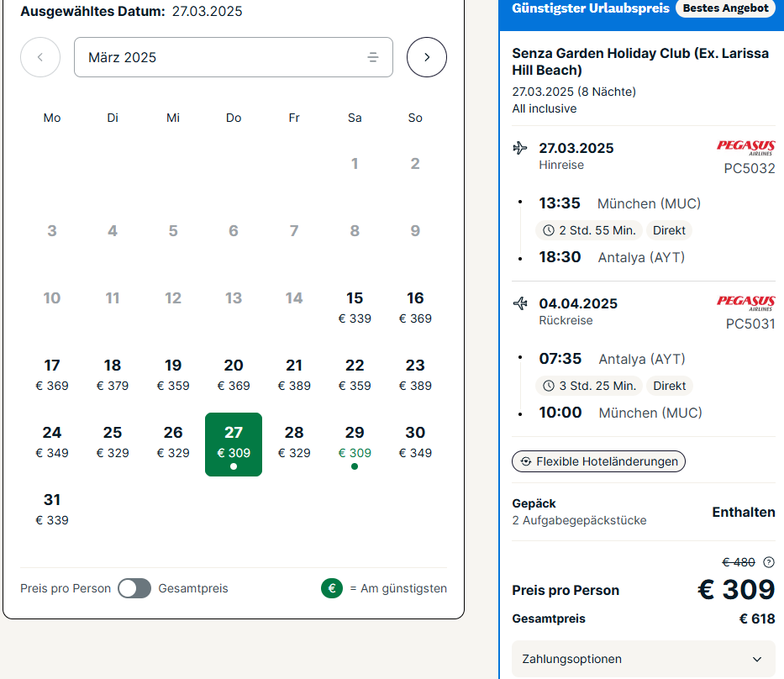Click Pegasus Airlines logo for flight PC5031
This screenshot has width=784, height=679.
[745, 303]
